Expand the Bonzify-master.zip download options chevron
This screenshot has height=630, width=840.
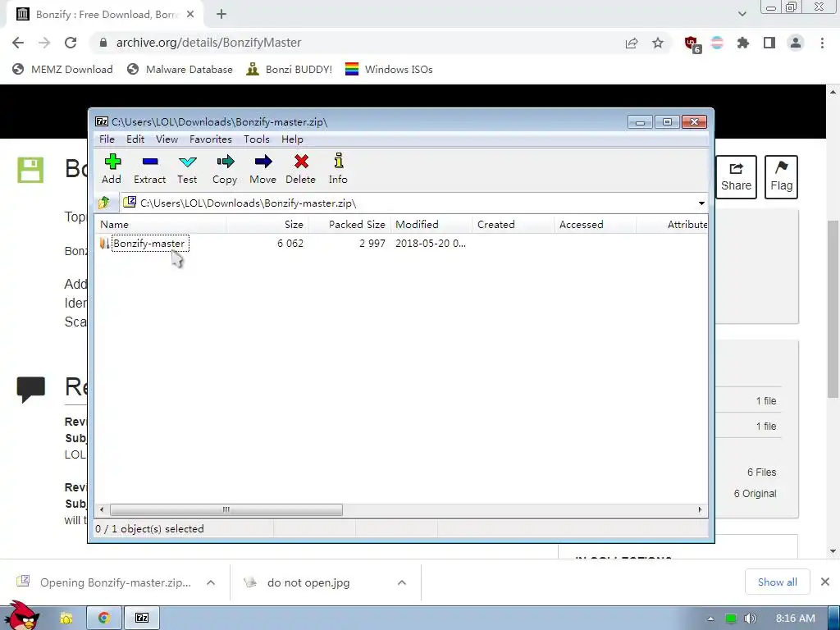point(211,583)
